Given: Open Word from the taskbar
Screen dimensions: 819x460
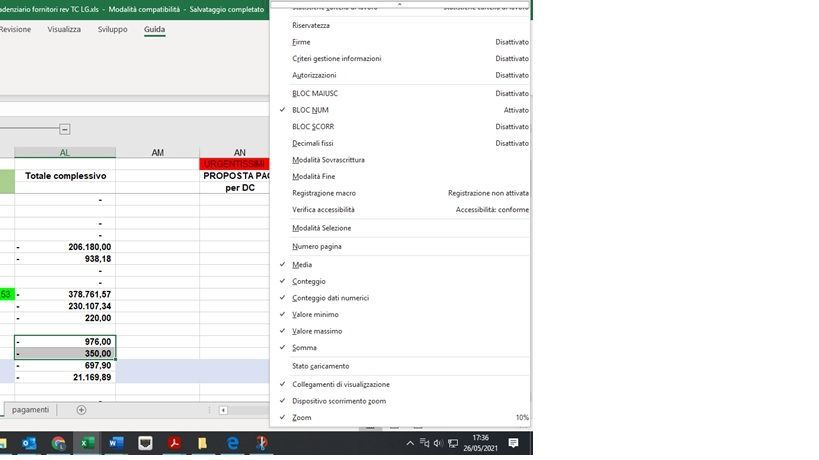Looking at the screenshot, I should [x=116, y=443].
